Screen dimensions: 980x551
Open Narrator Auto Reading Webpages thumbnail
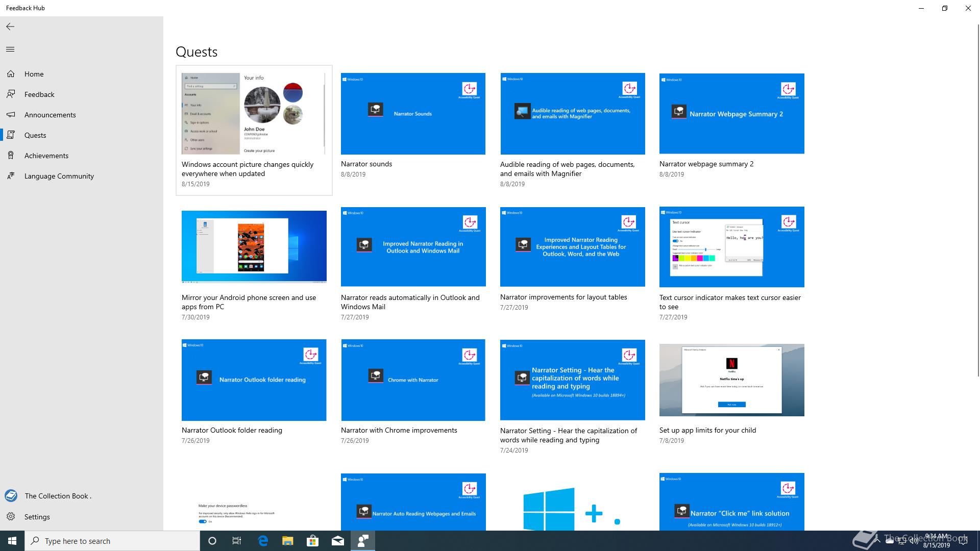(413, 502)
